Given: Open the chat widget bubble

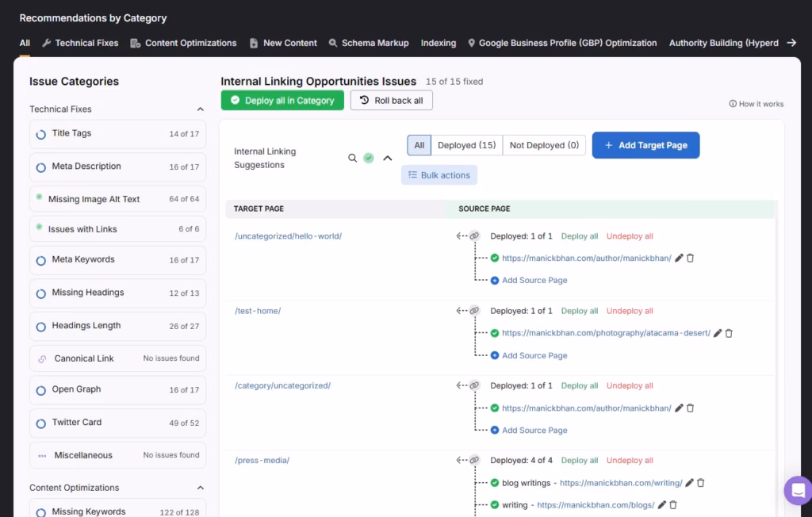Looking at the screenshot, I should pyautogui.click(x=797, y=490).
